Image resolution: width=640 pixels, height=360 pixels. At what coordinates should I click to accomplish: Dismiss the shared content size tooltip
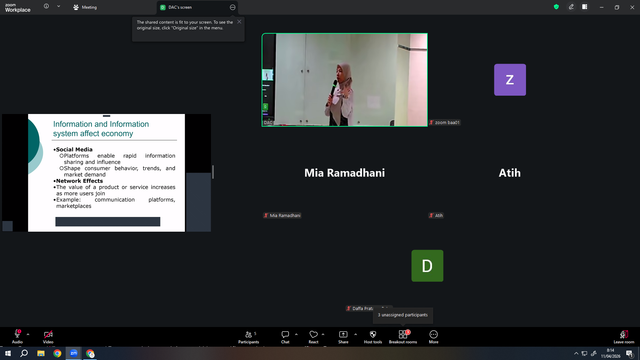click(x=239, y=22)
